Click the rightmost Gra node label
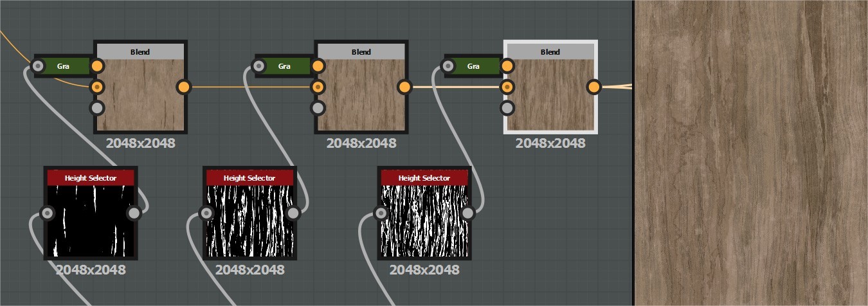Screen dimensions: 868x306 click(x=473, y=66)
